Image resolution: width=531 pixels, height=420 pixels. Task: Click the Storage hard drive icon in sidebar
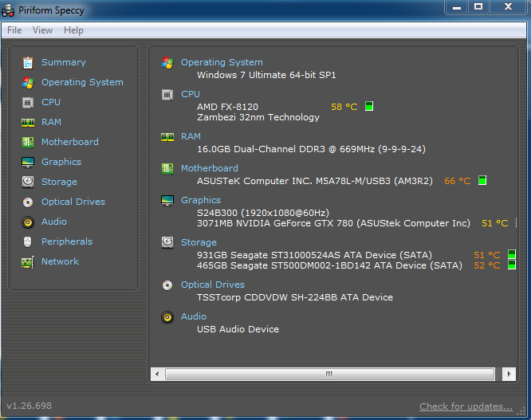tap(28, 182)
